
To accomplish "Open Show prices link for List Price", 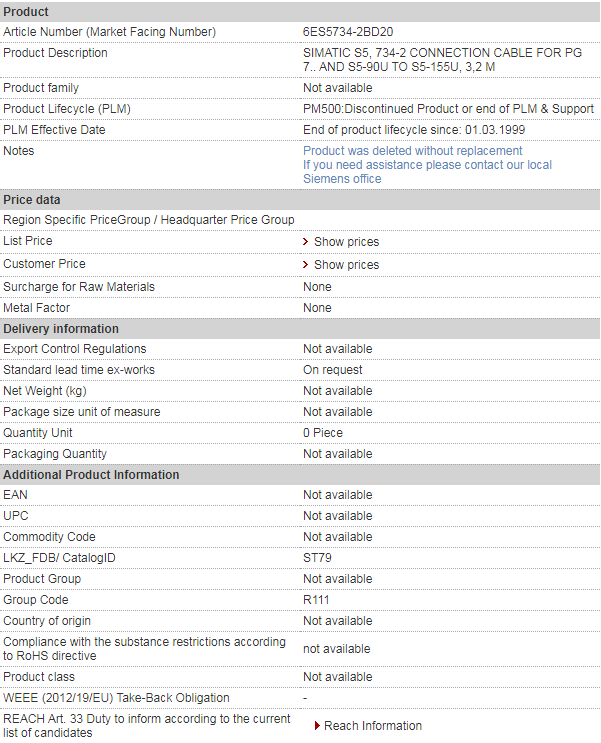I will click(346, 242).
